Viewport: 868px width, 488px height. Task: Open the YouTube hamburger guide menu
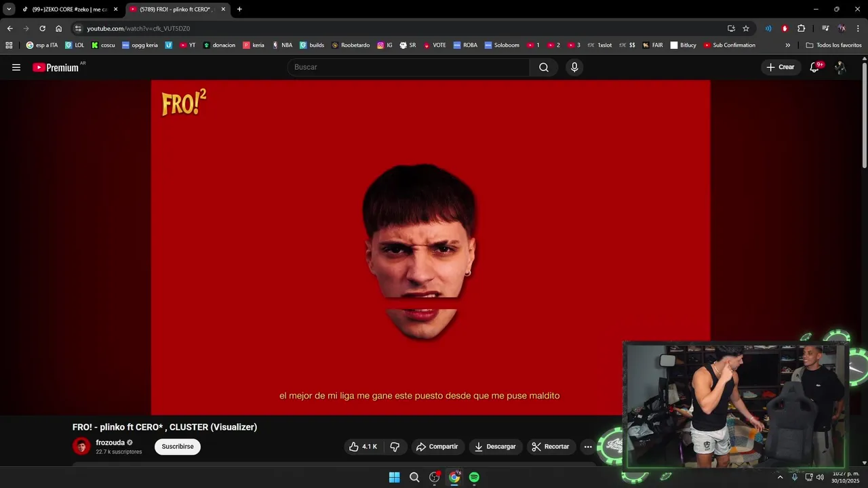tap(16, 67)
